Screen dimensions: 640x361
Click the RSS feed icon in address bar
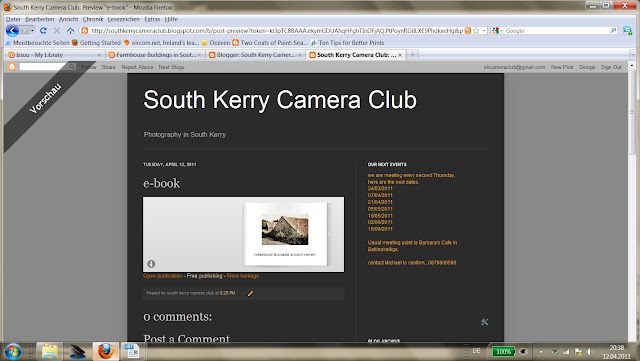click(x=468, y=31)
